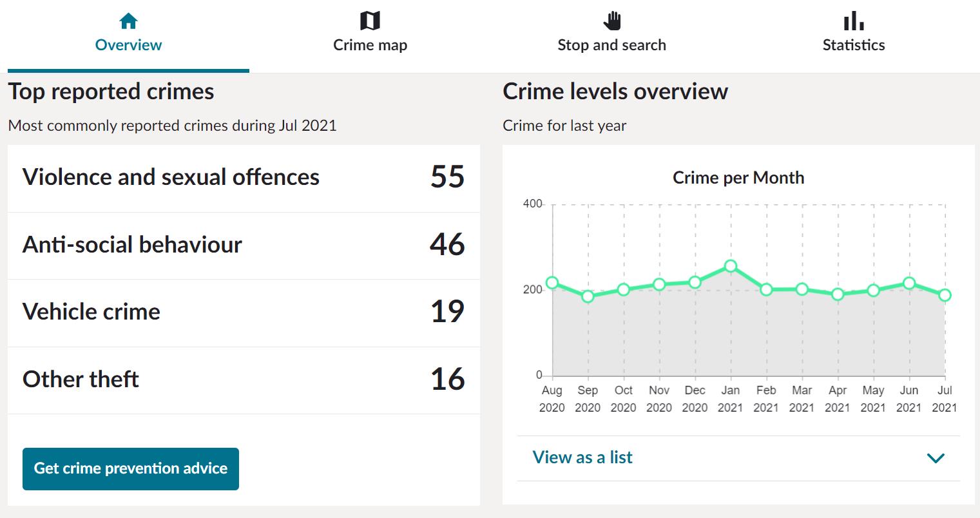Click the Overview home icon

point(128,22)
